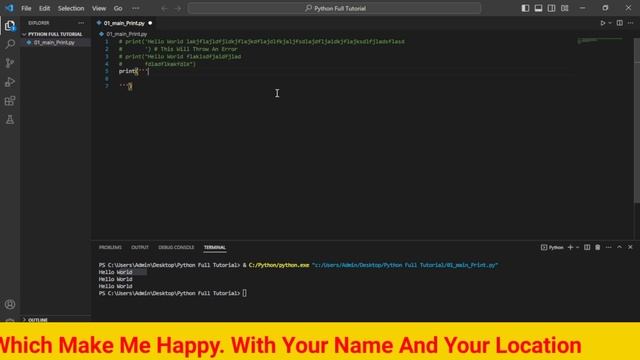Image resolution: width=640 pixels, height=360 pixels.
Task: Toggle the bottom panel layout icon
Action: [538, 8]
